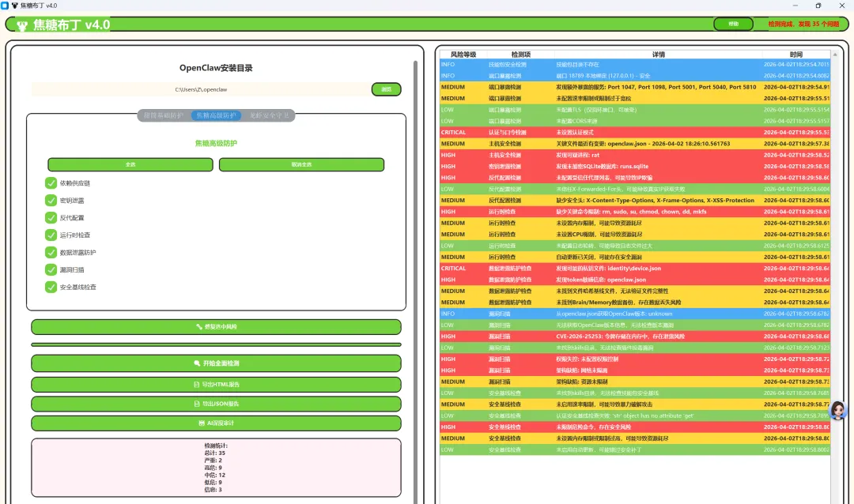
Task: Select the MEDIUM row about Brain/Memory backup
Action: 635,302
